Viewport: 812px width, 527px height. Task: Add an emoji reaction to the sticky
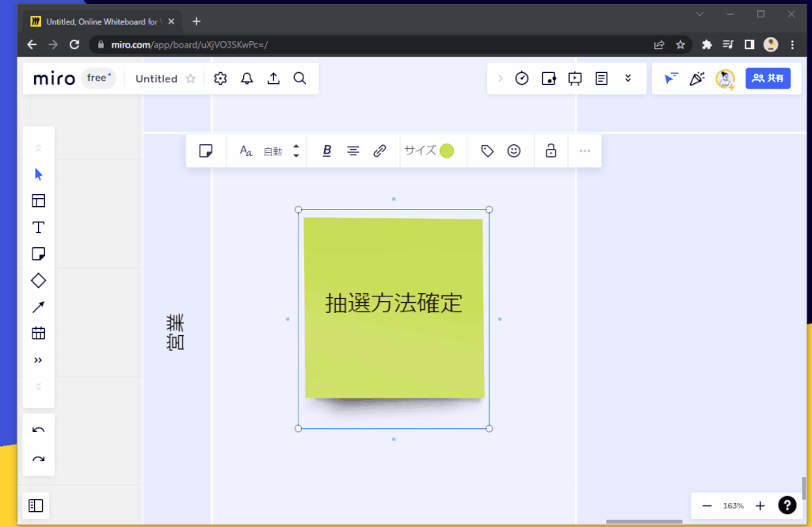pos(513,151)
